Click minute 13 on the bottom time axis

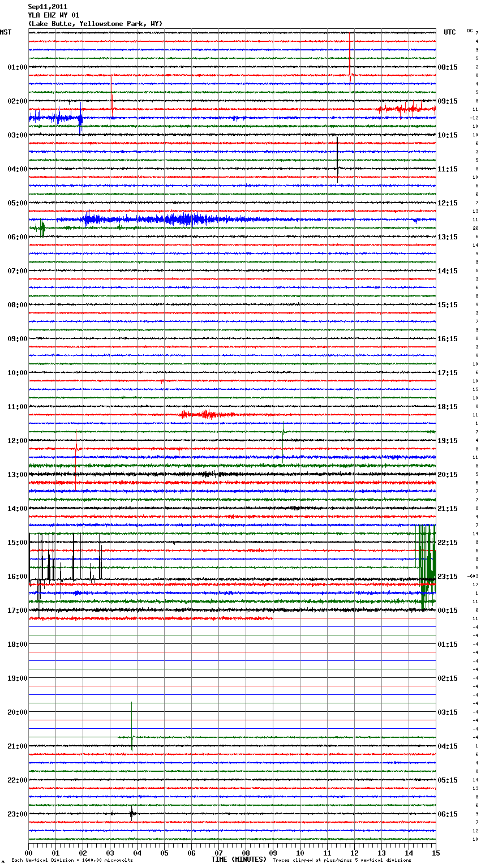[x=381, y=853]
